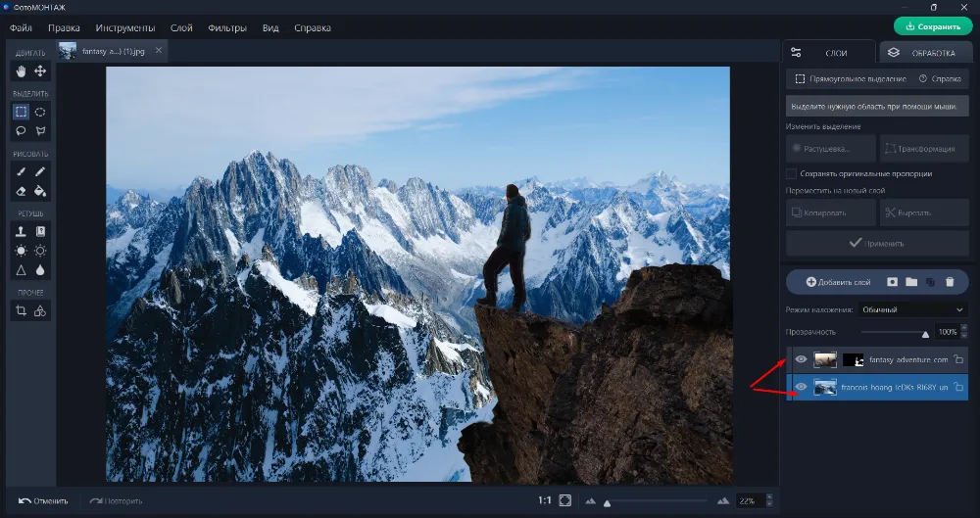This screenshot has width=980, height=518.
Task: Select the elliptical selection tool
Action: point(40,112)
